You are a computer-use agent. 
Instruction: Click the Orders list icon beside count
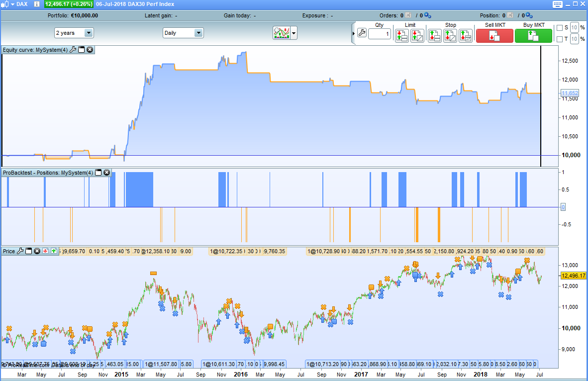point(408,15)
